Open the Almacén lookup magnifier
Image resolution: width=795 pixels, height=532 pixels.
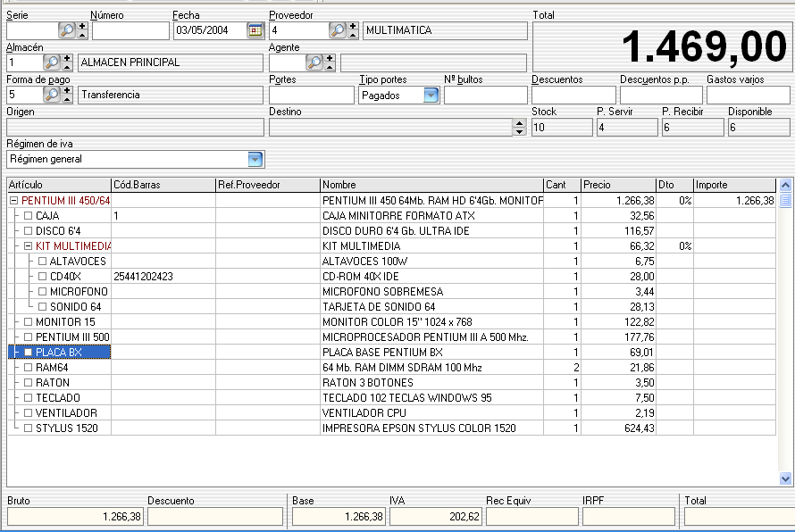click(52, 62)
